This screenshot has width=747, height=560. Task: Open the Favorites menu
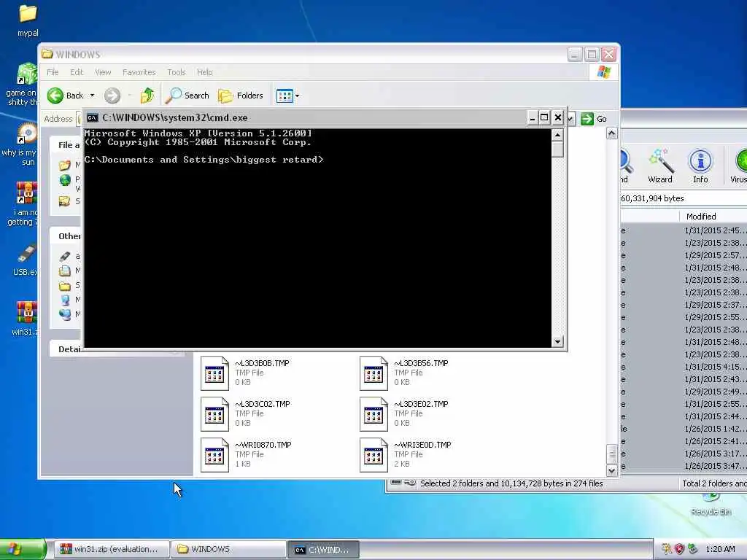(x=139, y=72)
